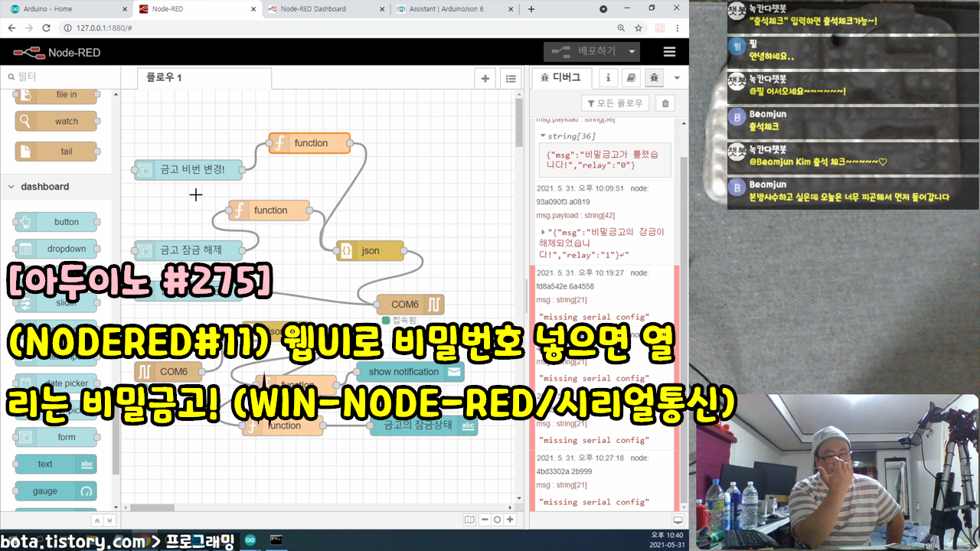
Task: Expand all palette categories with double down-arrow
Action: 109,520
